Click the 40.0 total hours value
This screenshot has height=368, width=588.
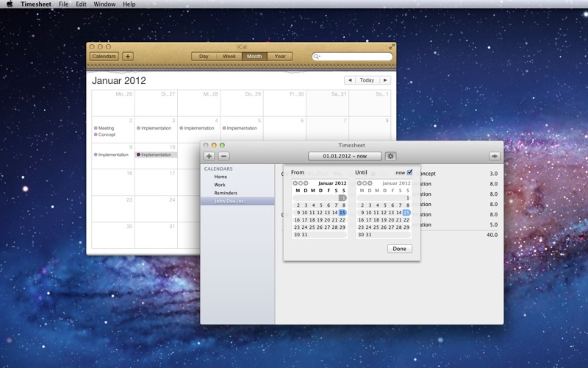492,235
